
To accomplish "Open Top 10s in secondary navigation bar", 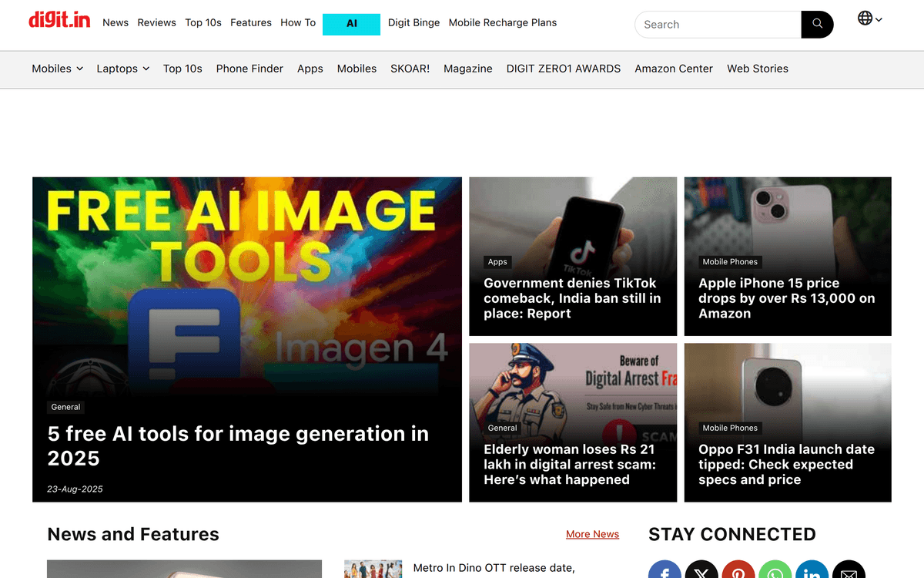I will pyautogui.click(x=182, y=69).
